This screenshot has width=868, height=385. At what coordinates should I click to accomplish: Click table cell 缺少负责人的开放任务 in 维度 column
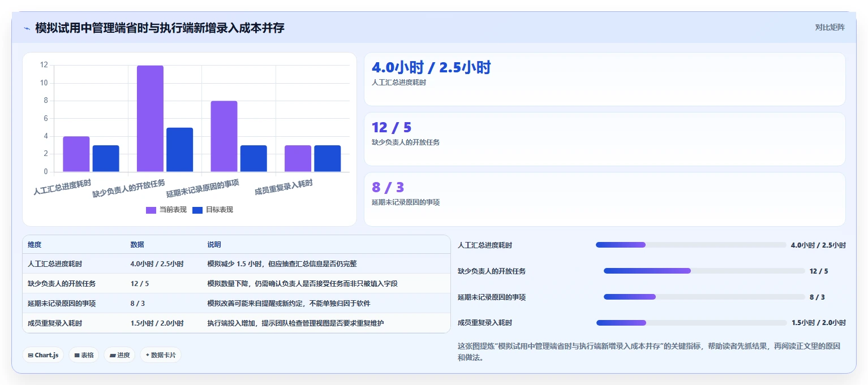point(62,284)
